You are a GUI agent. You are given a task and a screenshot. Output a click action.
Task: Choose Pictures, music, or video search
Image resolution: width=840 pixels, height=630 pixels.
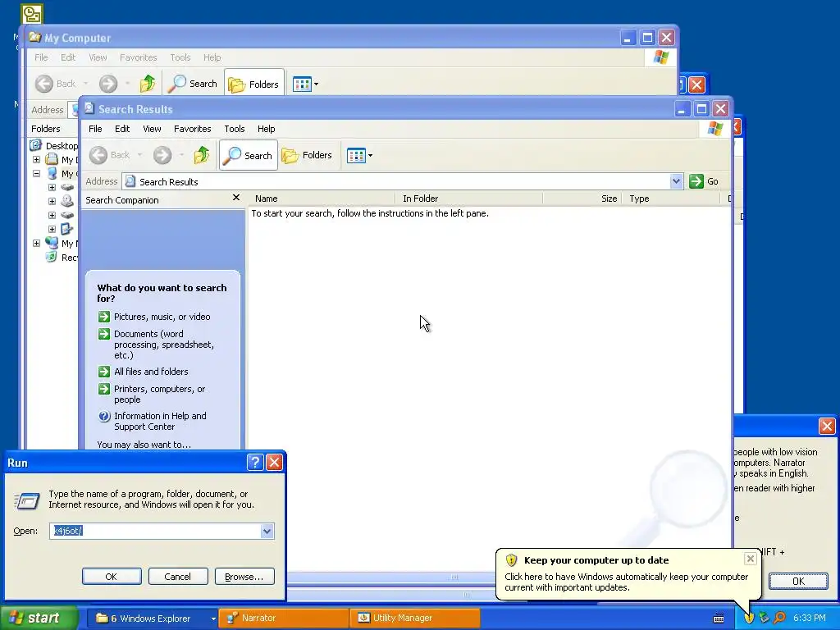(x=162, y=317)
